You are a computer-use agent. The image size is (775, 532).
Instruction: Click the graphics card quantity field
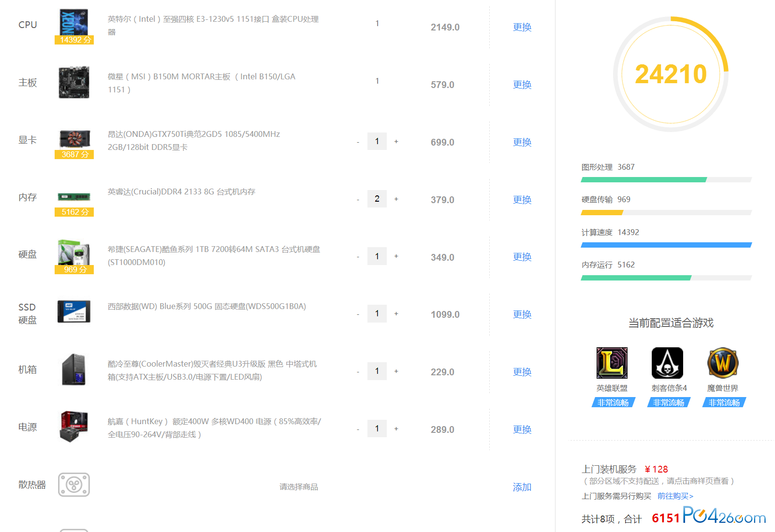click(377, 141)
